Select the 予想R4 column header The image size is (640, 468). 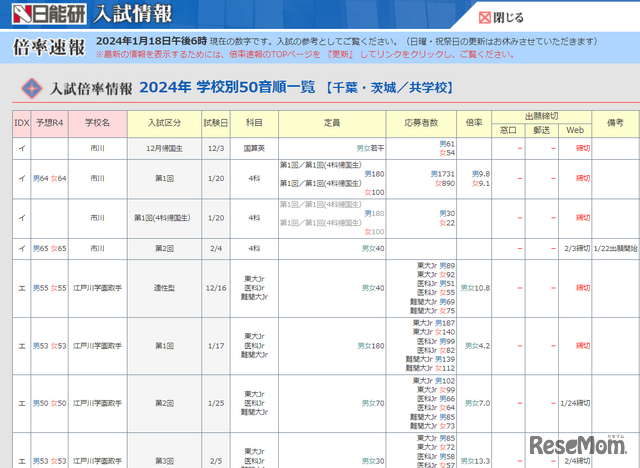[x=50, y=122]
